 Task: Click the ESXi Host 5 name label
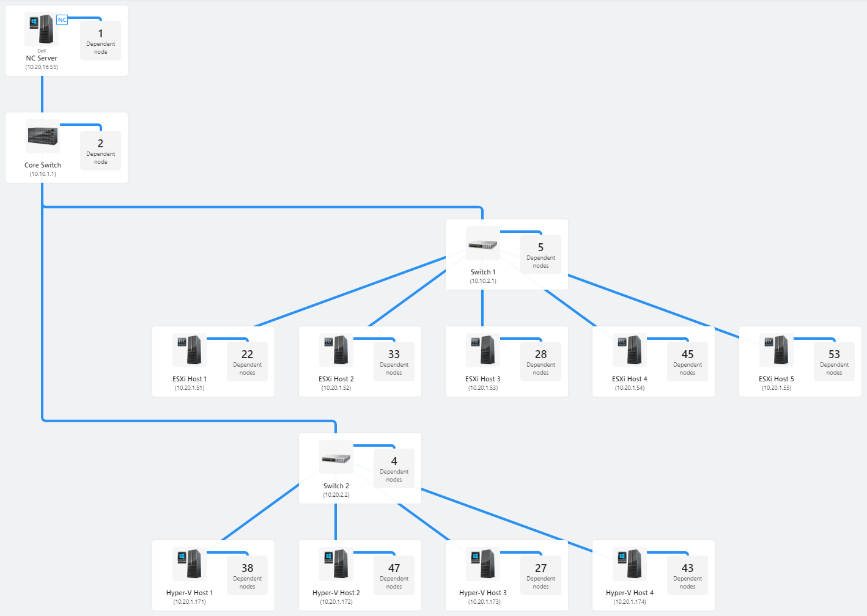(777, 379)
